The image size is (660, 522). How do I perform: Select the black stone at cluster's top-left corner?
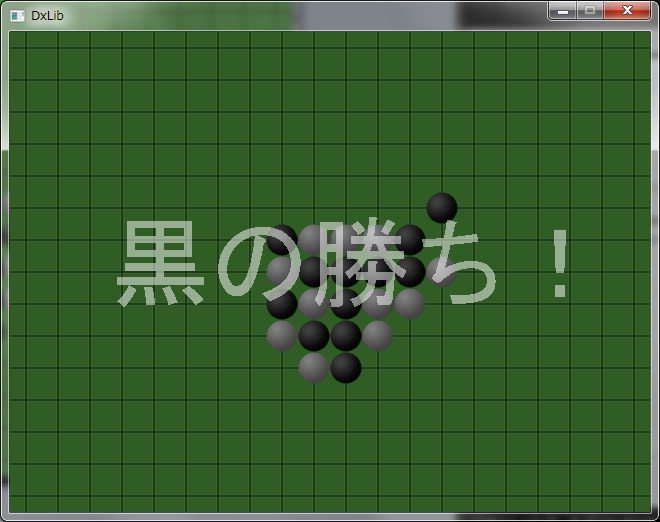click(x=282, y=240)
